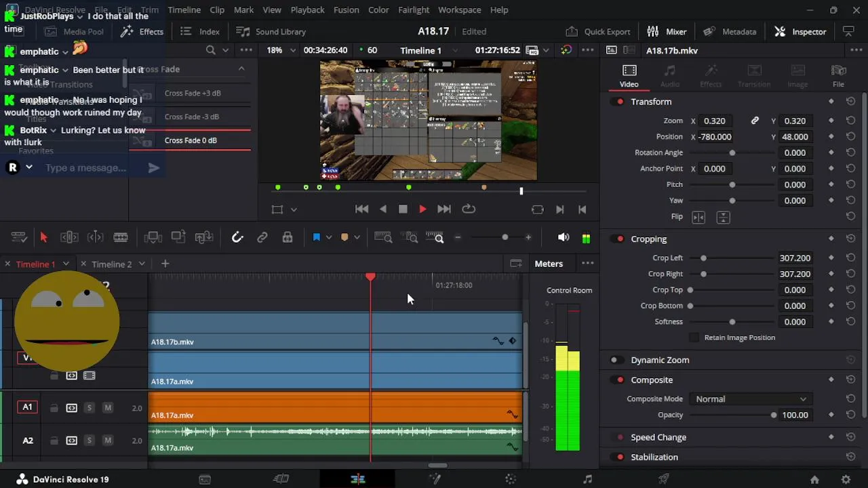The image size is (868, 488).
Task: Open the Sound Library panel
Action: [271, 32]
